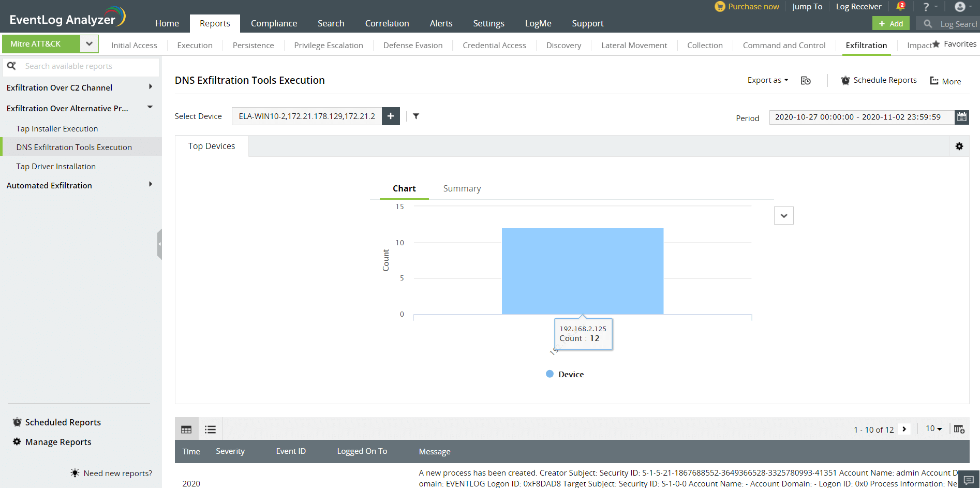Open the Mitre ATT&CK dropdown arrow
The width and height of the screenshot is (980, 488).
point(89,44)
